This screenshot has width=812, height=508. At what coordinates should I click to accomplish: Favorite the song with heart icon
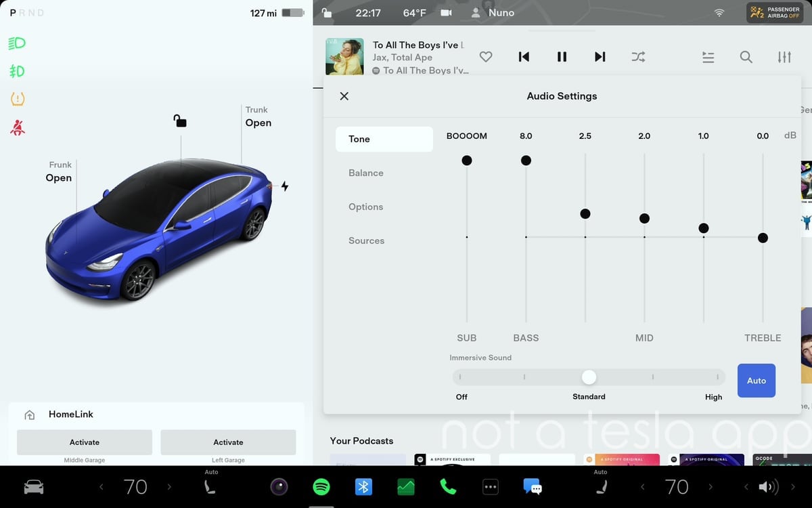point(485,58)
